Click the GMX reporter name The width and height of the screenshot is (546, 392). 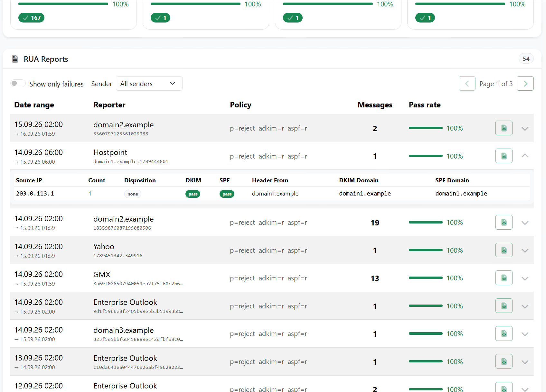click(102, 275)
